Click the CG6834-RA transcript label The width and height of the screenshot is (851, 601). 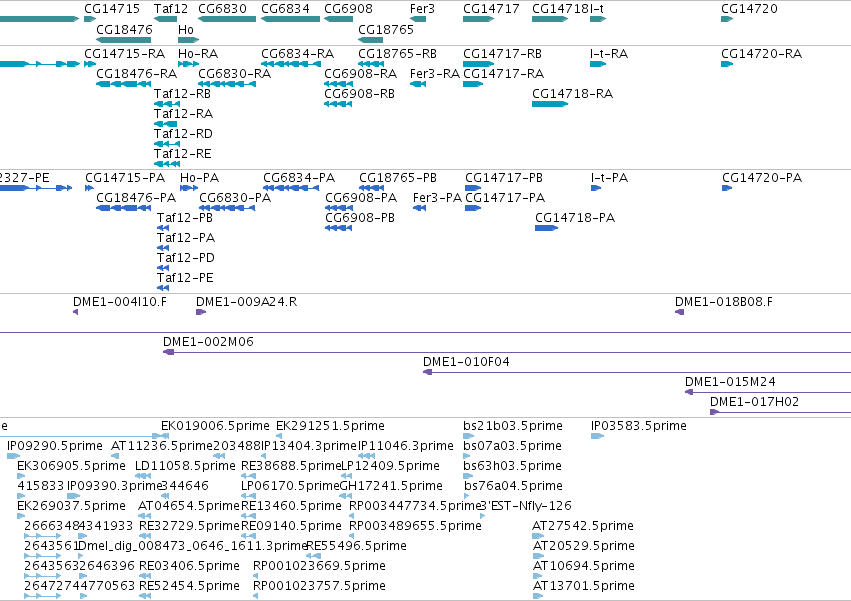tap(297, 54)
